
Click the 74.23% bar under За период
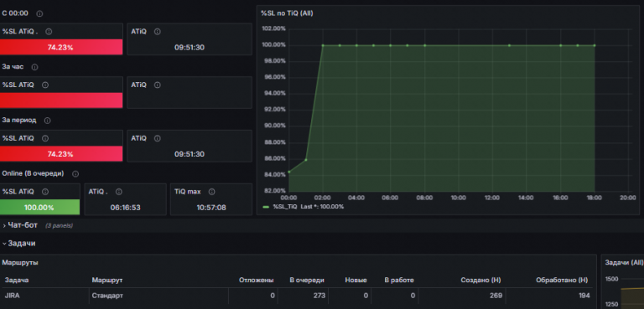click(61, 154)
